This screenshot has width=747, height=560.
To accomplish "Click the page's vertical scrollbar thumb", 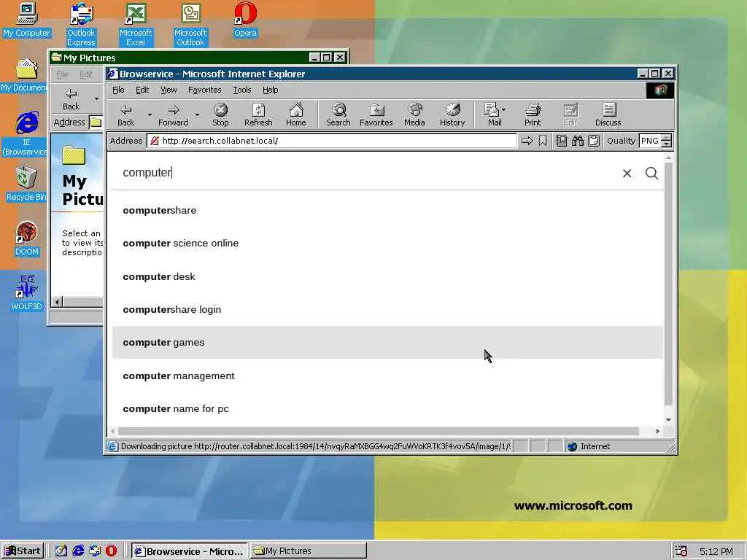I will click(x=668, y=284).
